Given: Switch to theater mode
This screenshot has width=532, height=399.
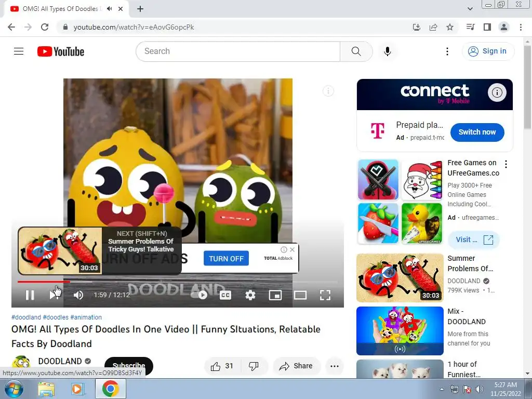Looking at the screenshot, I should point(300,295).
